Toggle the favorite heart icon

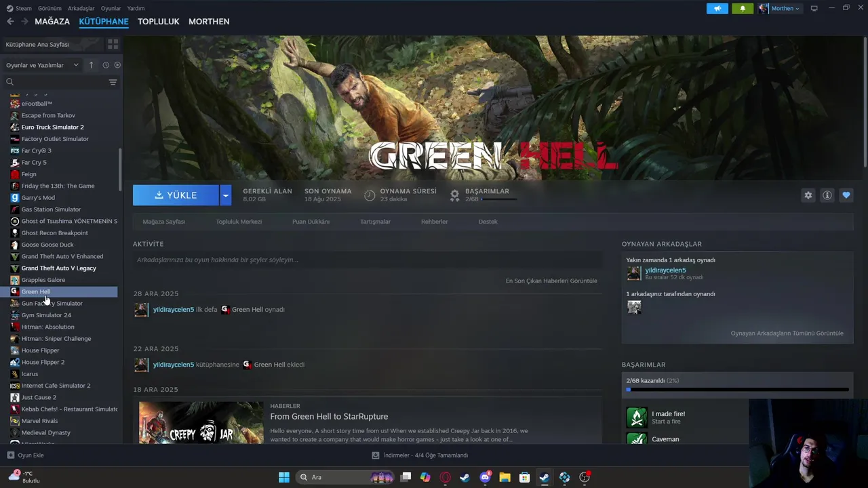click(x=846, y=195)
